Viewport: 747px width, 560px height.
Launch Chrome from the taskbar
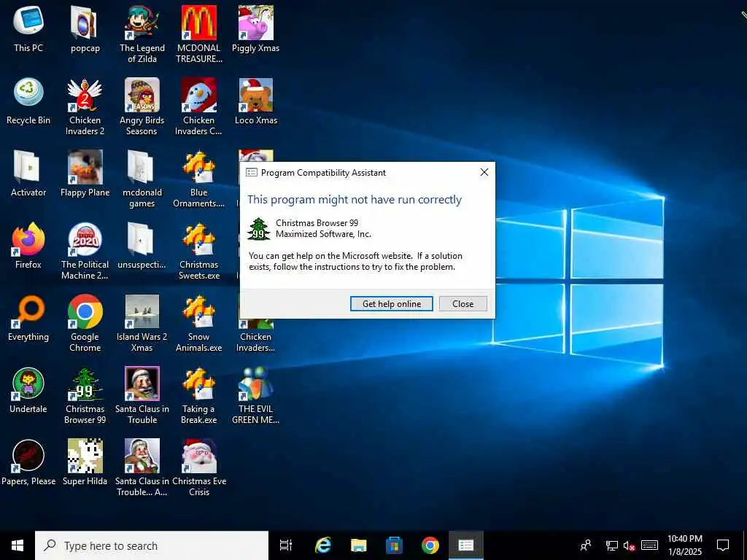click(x=430, y=545)
